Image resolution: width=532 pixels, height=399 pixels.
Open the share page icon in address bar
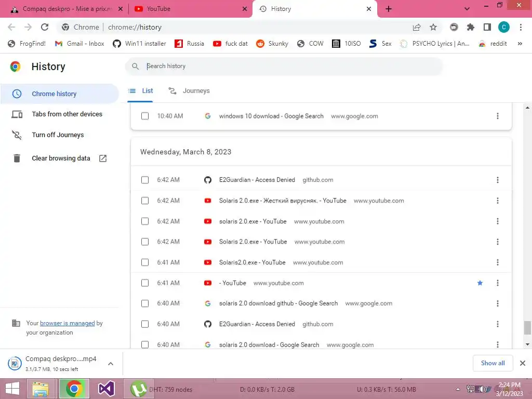[417, 27]
